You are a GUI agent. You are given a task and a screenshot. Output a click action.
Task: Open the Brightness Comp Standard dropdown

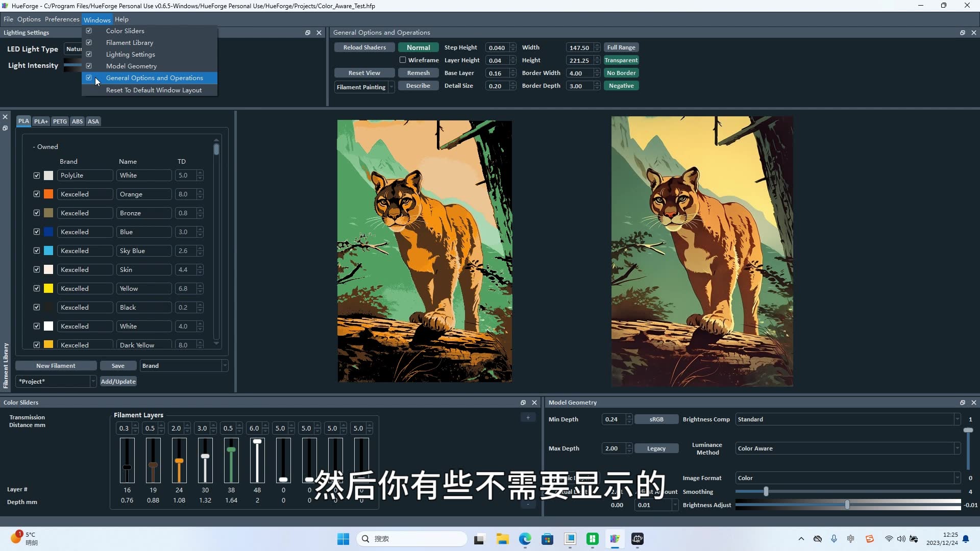pos(957,419)
